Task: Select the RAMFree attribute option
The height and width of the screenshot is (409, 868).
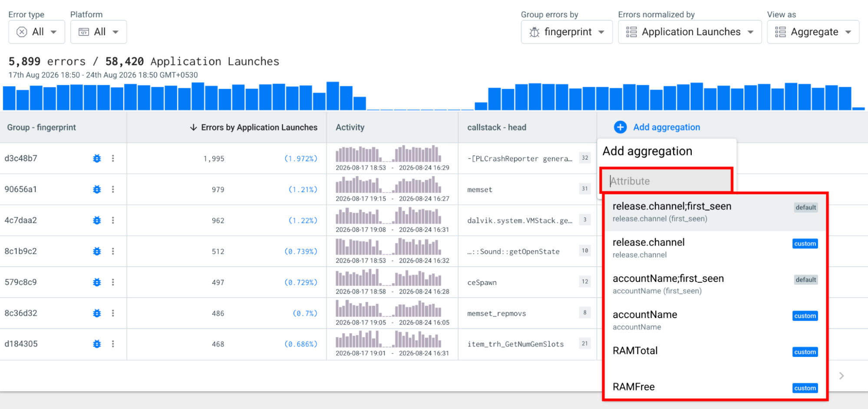Action: pos(715,386)
